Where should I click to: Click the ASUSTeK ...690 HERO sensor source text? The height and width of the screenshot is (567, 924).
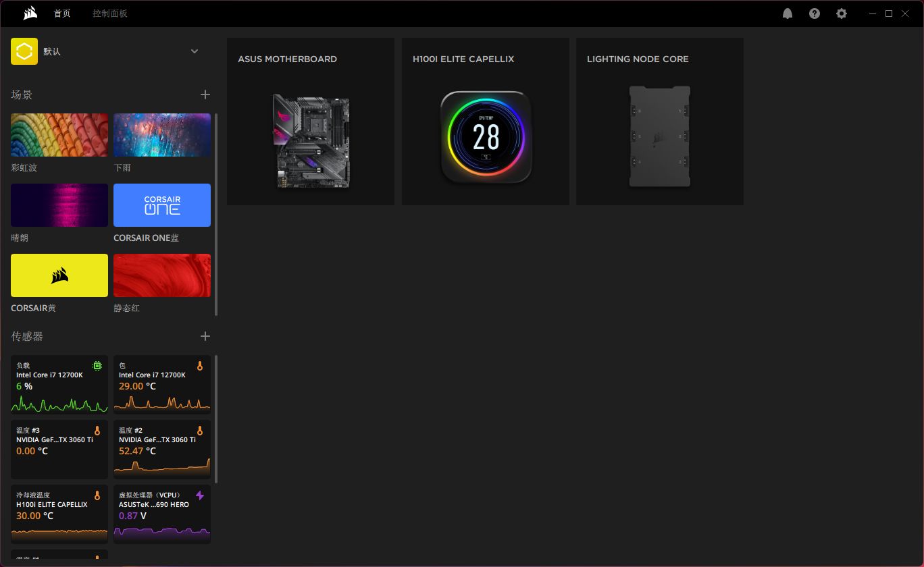[154, 504]
